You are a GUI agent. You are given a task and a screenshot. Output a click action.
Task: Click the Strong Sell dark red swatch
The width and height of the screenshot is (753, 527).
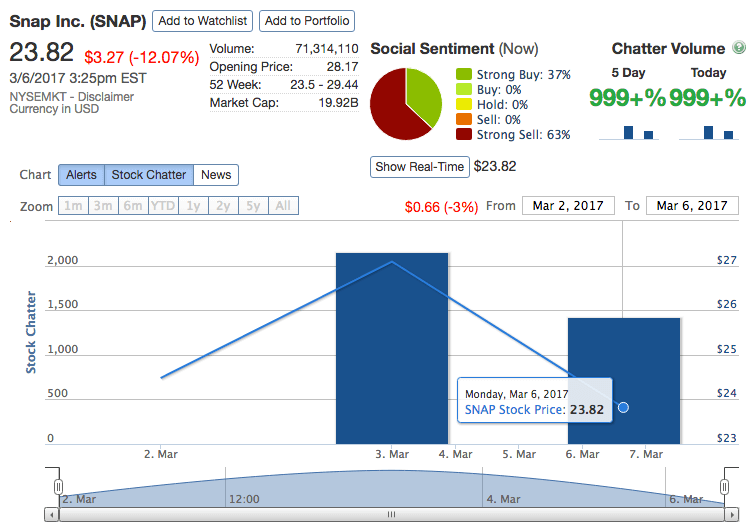pyautogui.click(x=464, y=134)
